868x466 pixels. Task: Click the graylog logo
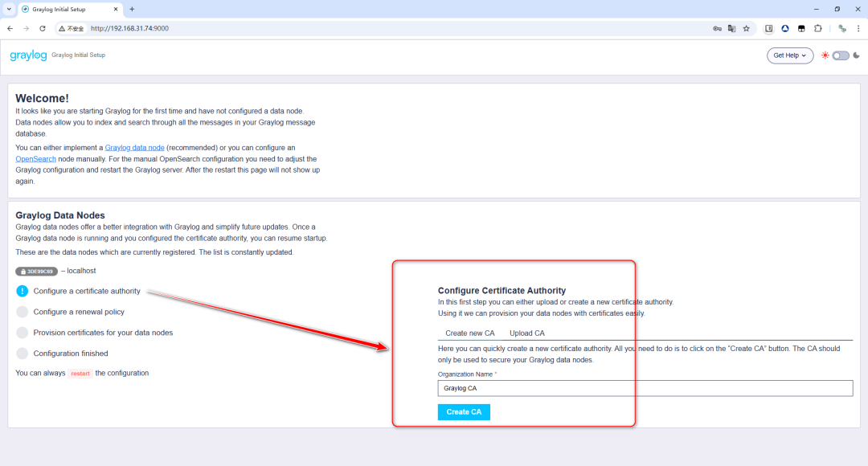(x=28, y=55)
